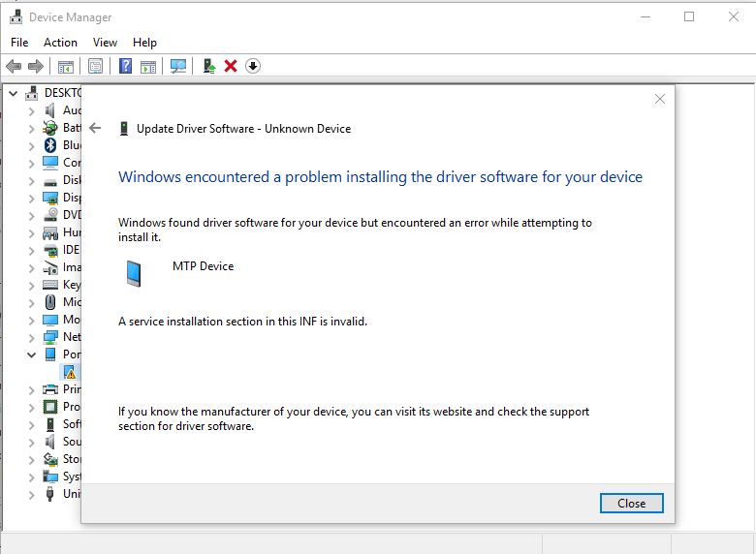Image resolution: width=756 pixels, height=554 pixels.
Task: Select the Imaging devices tree item
Action: (72, 267)
